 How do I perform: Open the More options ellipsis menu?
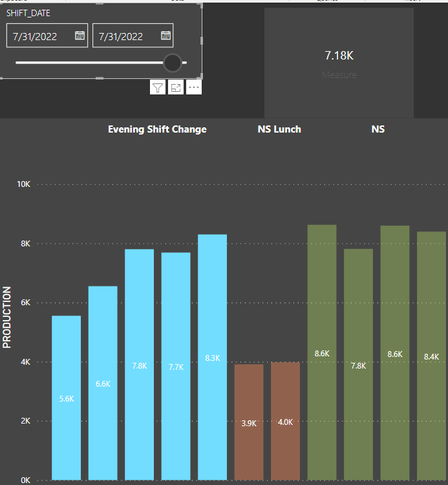click(x=194, y=87)
